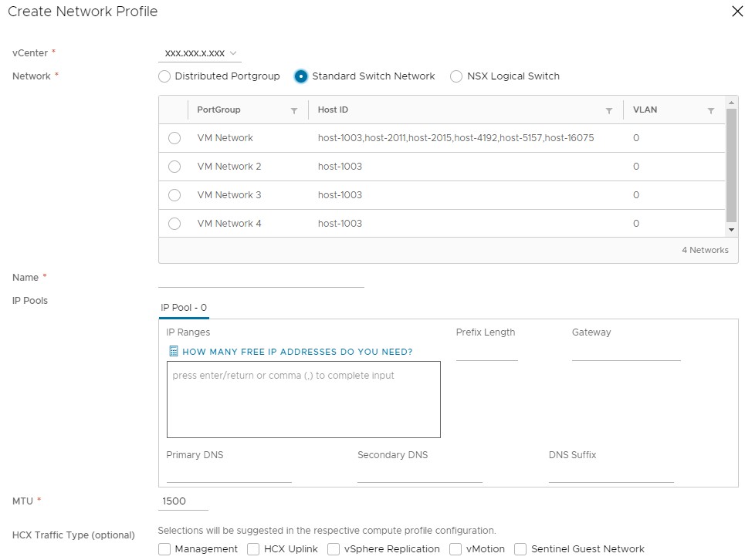Click the Prefix Length field
The width and height of the screenshot is (745, 560).
pos(487,353)
